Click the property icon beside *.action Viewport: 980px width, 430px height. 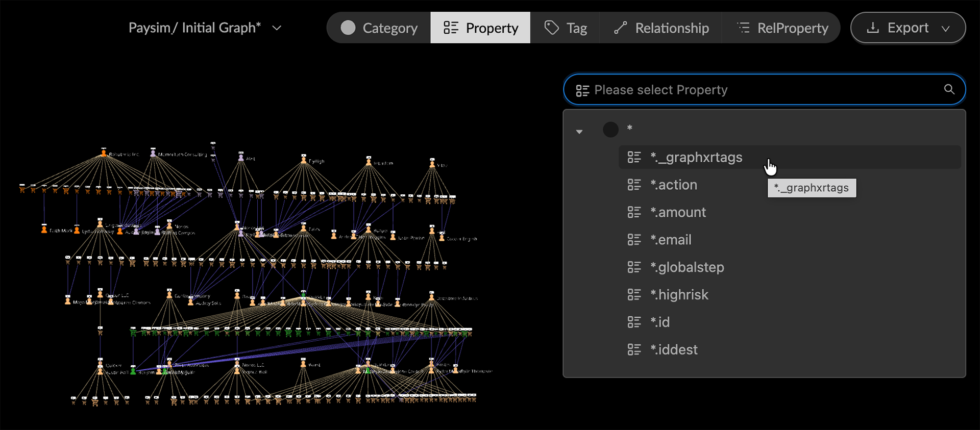pos(634,185)
